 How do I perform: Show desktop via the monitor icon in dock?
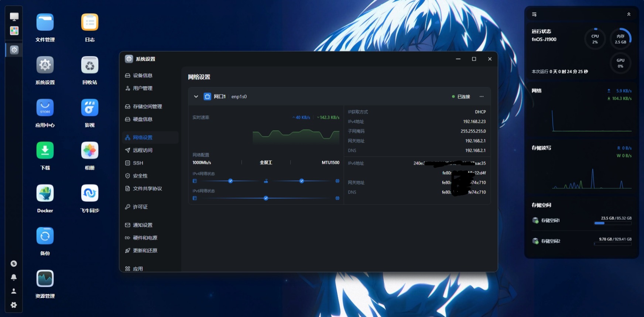click(x=14, y=17)
